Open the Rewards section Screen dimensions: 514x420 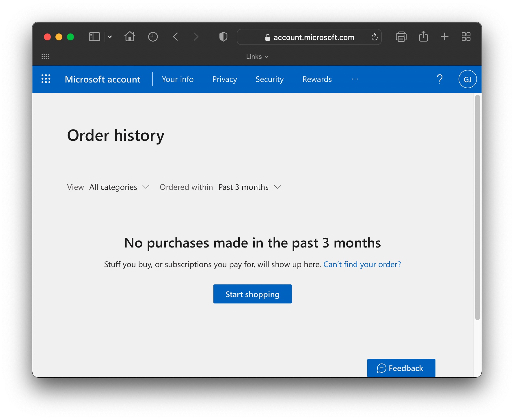pyautogui.click(x=316, y=79)
